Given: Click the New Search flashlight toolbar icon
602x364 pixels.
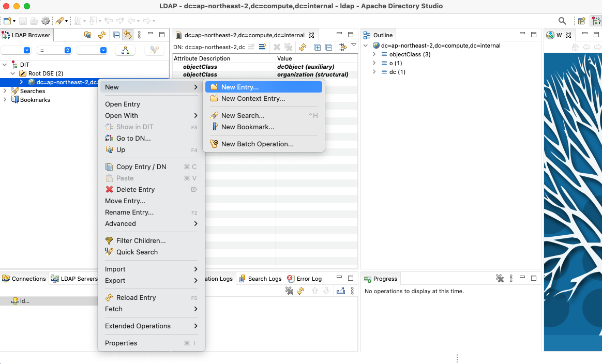Looking at the screenshot, I should [59, 21].
